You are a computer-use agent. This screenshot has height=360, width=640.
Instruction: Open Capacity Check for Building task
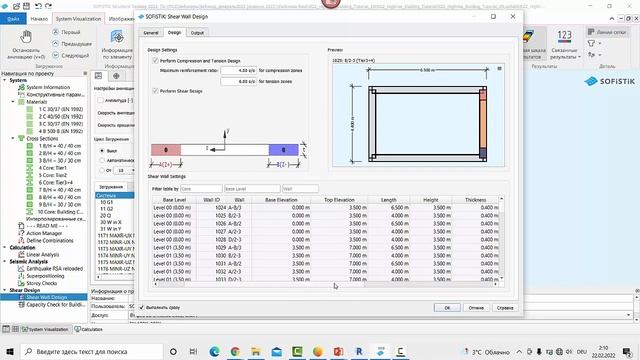point(56,304)
